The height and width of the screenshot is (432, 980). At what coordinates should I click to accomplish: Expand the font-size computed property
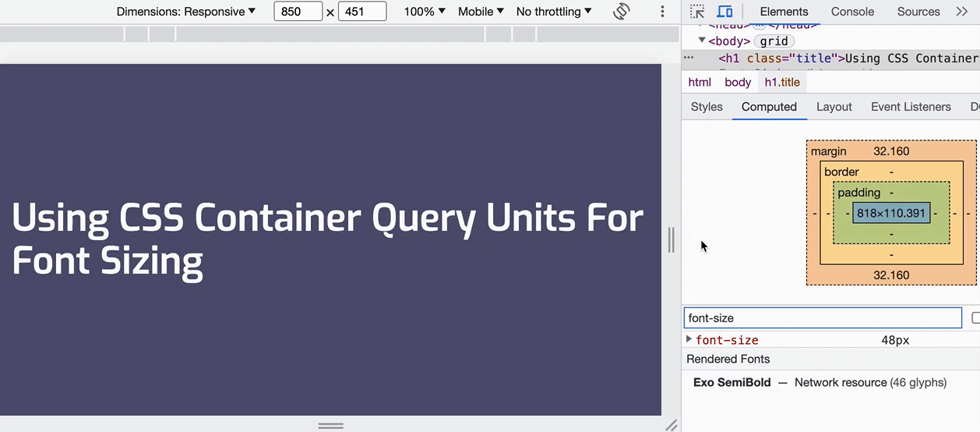pyautogui.click(x=689, y=339)
